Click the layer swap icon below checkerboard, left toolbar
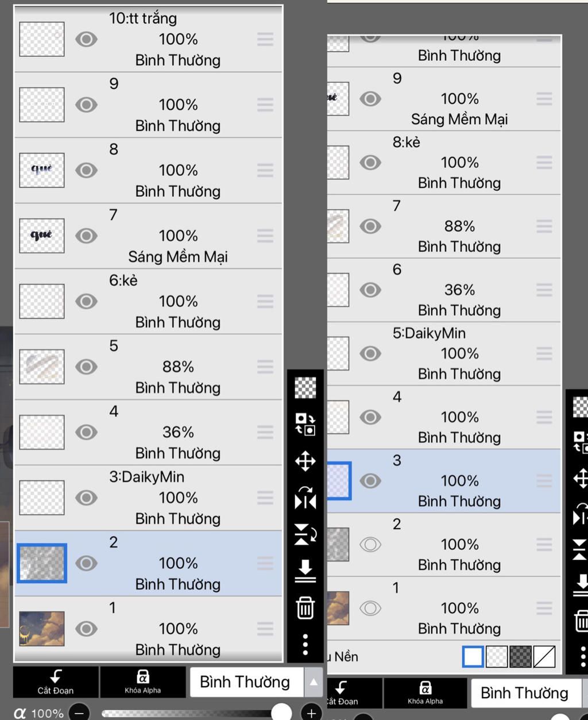 305,424
